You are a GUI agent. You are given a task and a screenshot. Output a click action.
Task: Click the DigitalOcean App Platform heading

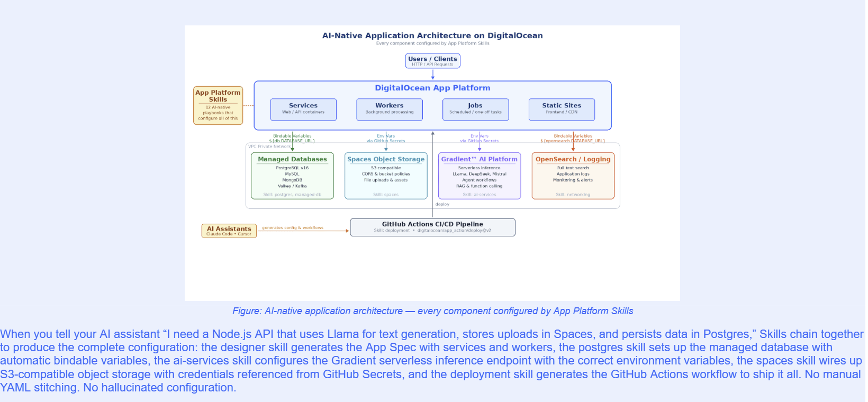click(x=432, y=88)
